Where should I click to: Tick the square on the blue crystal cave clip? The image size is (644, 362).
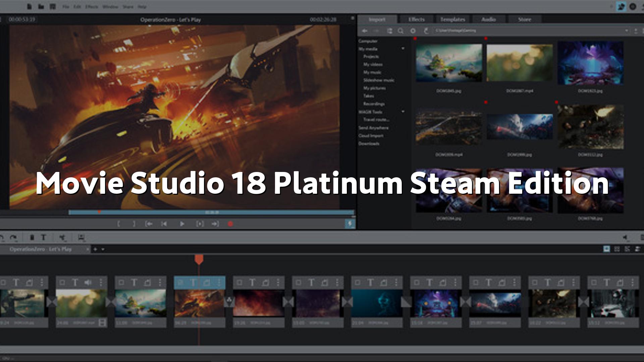[x=417, y=283]
